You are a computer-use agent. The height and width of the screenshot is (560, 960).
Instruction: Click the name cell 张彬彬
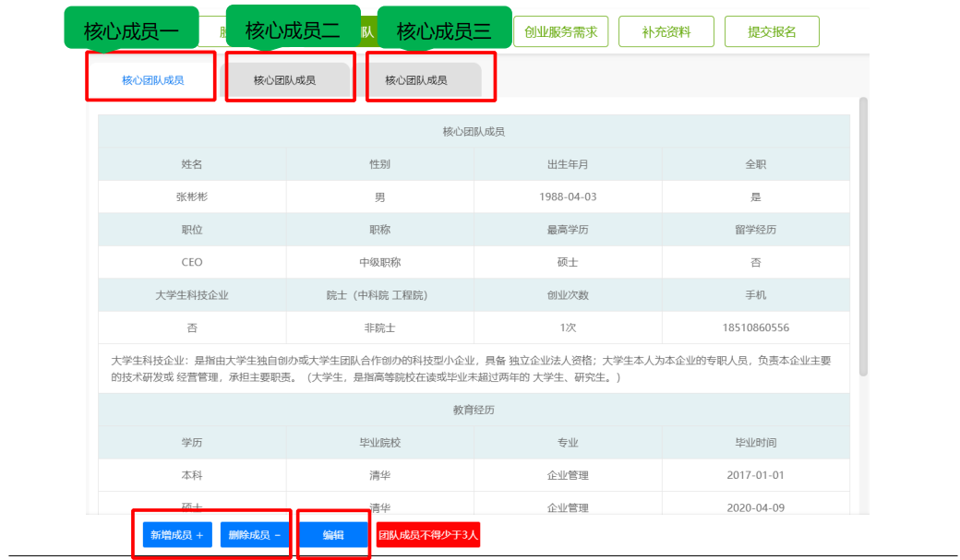click(192, 197)
